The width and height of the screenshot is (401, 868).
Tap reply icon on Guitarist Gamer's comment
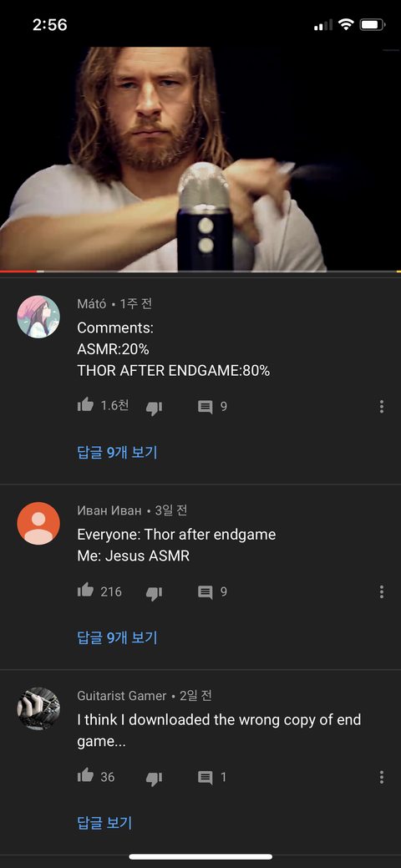[205, 778]
